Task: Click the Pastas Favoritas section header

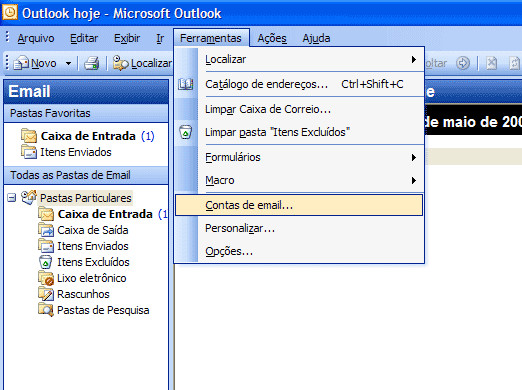Action: click(86, 113)
